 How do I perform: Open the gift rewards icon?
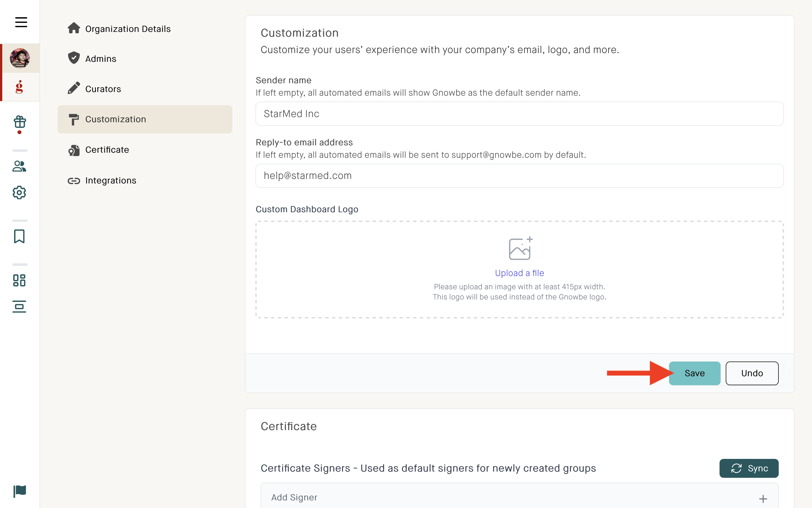[20, 122]
